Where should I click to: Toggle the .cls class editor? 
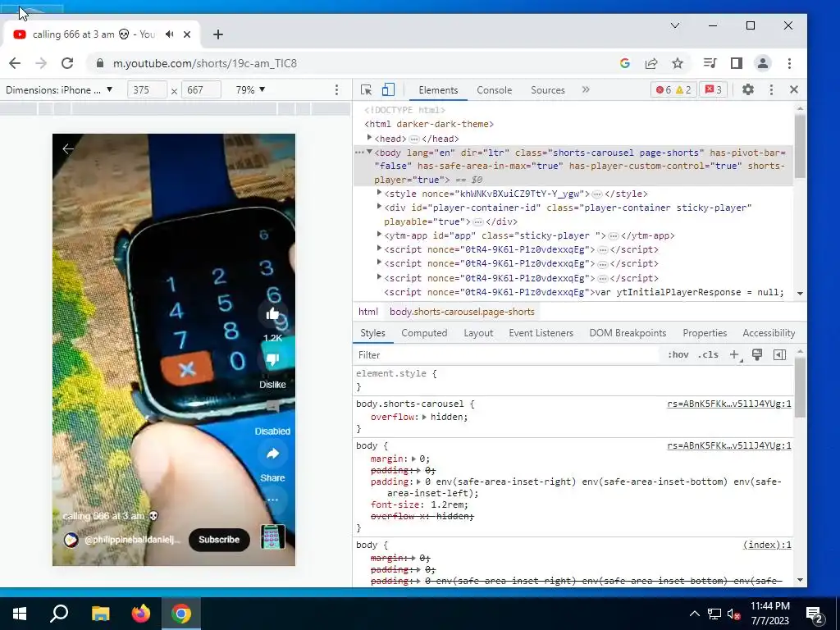709,354
